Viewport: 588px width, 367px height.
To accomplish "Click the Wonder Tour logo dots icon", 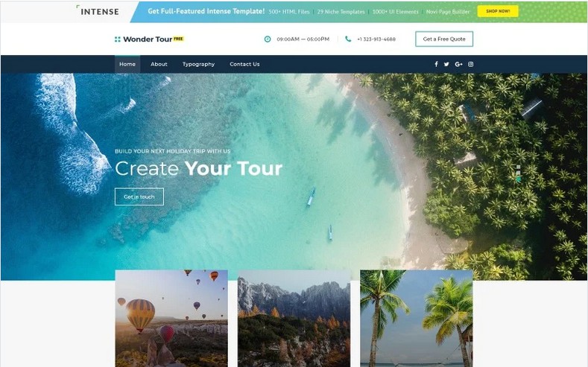I will [117, 39].
